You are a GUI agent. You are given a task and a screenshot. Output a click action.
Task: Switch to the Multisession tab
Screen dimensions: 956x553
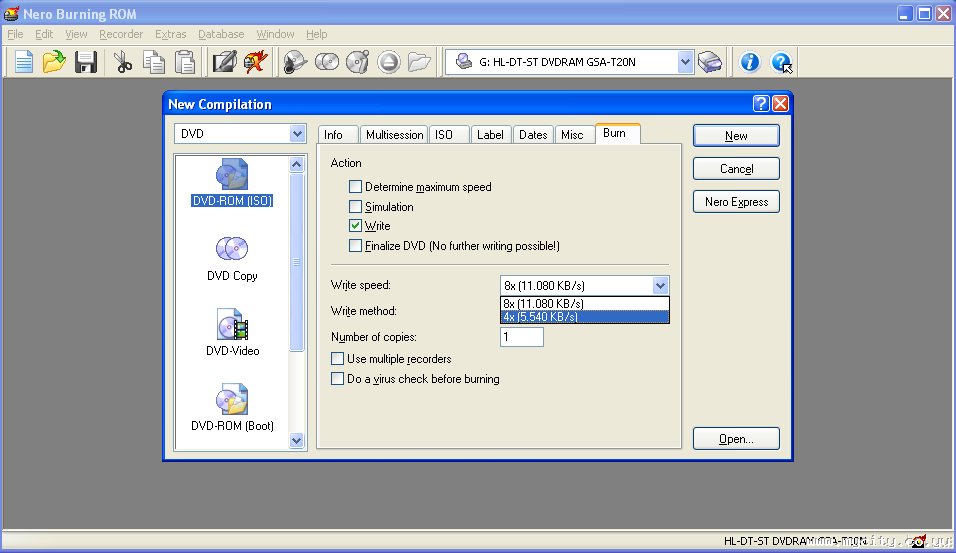[x=394, y=135]
